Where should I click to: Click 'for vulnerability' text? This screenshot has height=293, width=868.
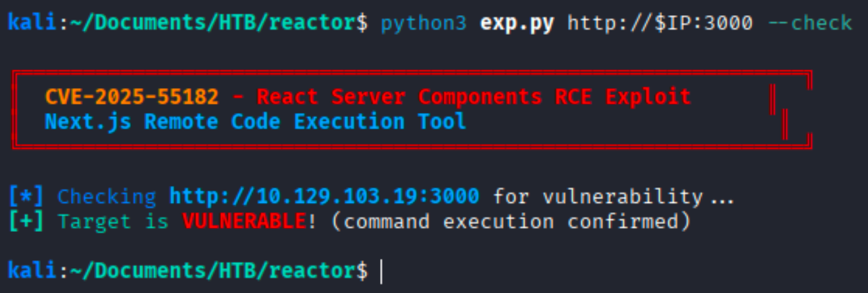(x=597, y=196)
